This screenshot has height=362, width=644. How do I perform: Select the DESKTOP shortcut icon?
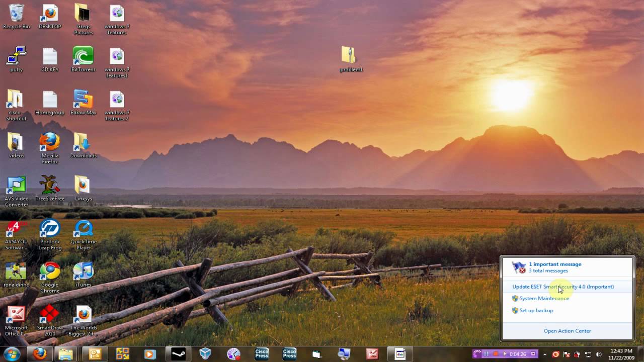pyautogui.click(x=50, y=17)
